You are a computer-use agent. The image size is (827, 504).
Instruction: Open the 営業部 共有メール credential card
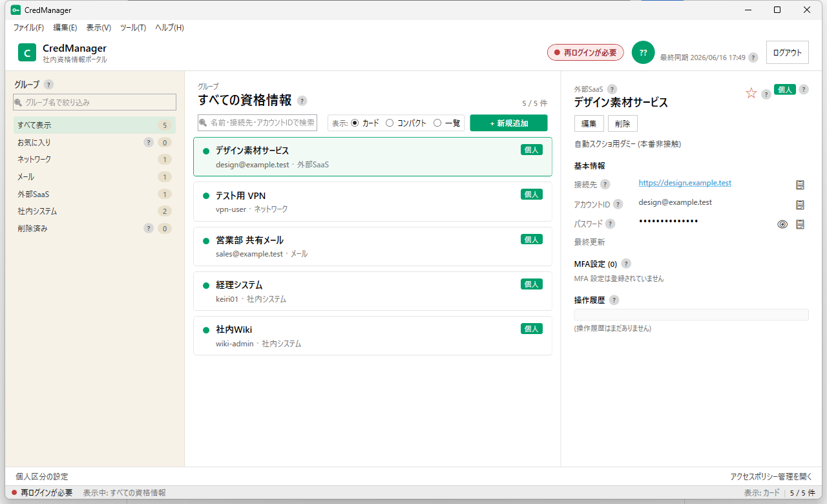pos(373,246)
